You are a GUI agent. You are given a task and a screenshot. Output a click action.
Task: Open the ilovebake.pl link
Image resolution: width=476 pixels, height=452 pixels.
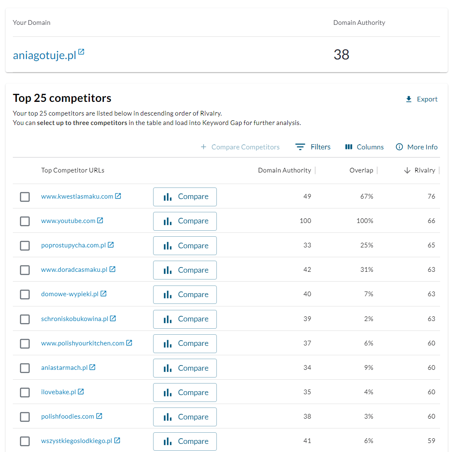[59, 392]
